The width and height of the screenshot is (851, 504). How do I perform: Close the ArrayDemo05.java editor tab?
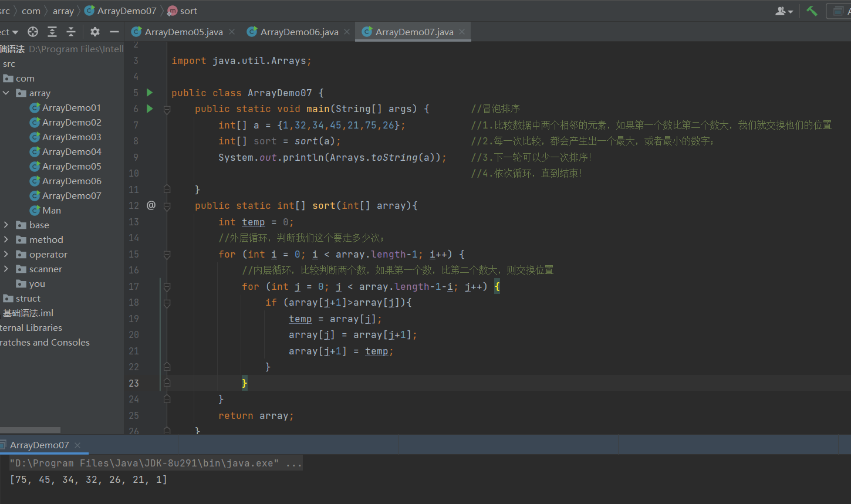point(232,32)
